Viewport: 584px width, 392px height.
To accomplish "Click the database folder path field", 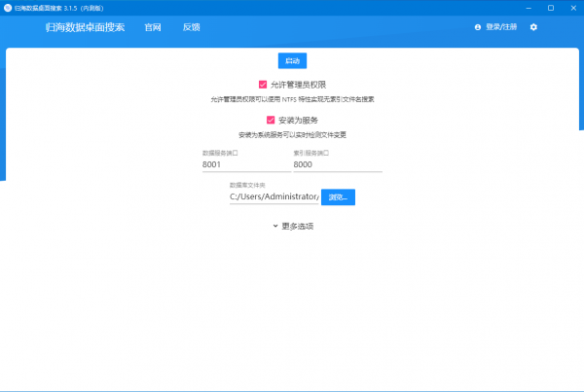I will [274, 196].
